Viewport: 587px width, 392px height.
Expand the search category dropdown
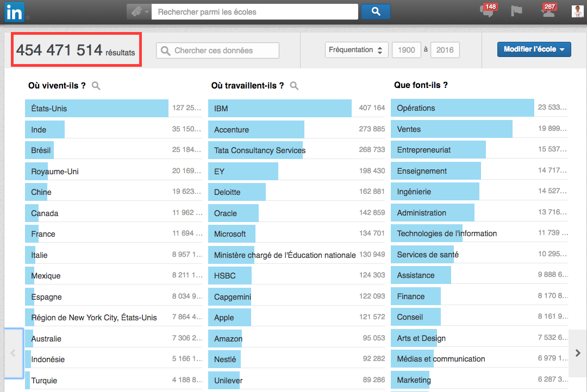[x=139, y=12]
